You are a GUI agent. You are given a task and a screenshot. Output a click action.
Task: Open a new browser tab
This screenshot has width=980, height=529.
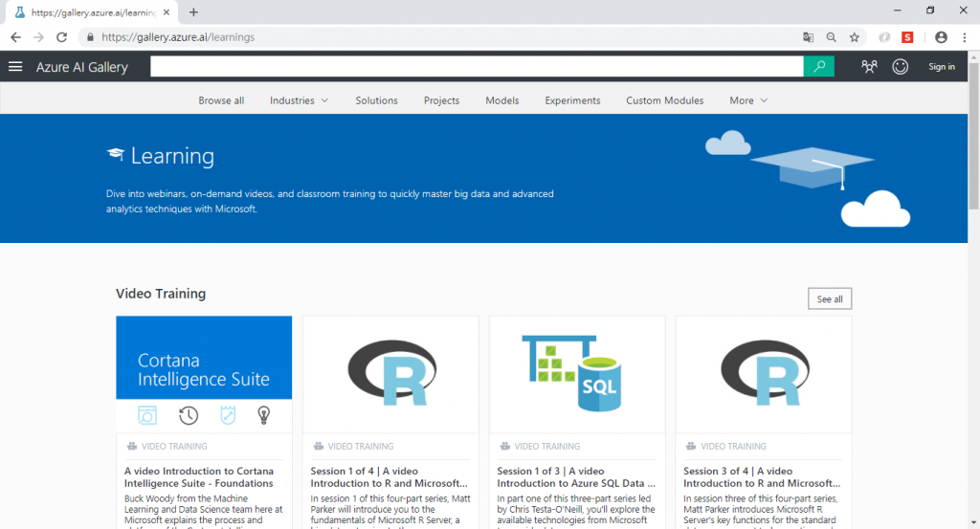[x=193, y=11]
